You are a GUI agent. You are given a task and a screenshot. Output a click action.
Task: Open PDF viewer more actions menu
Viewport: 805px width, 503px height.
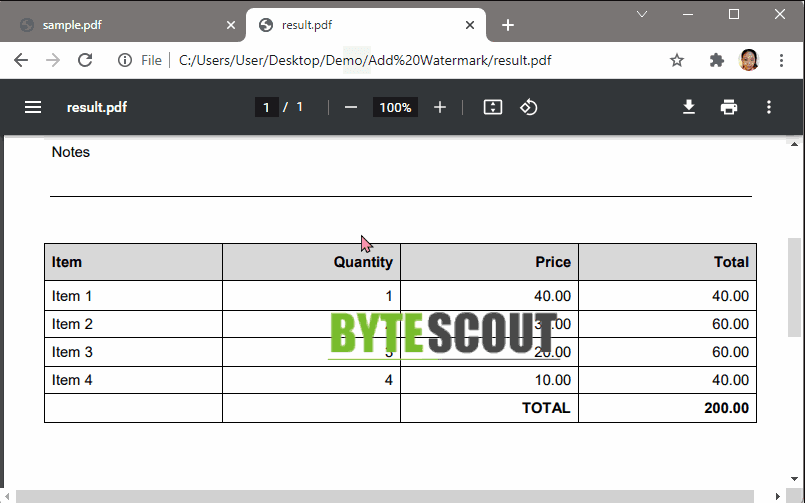769,107
